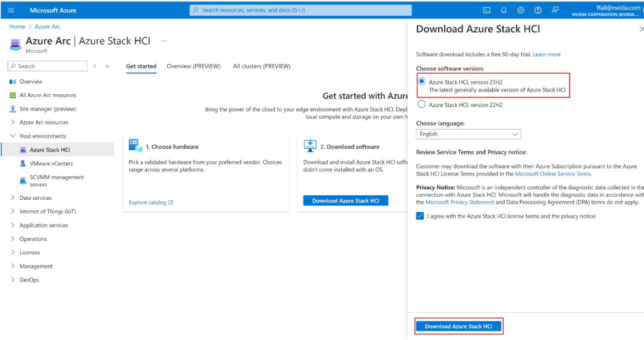Open the English language dropdown
The width and height of the screenshot is (644, 340).
(468, 134)
